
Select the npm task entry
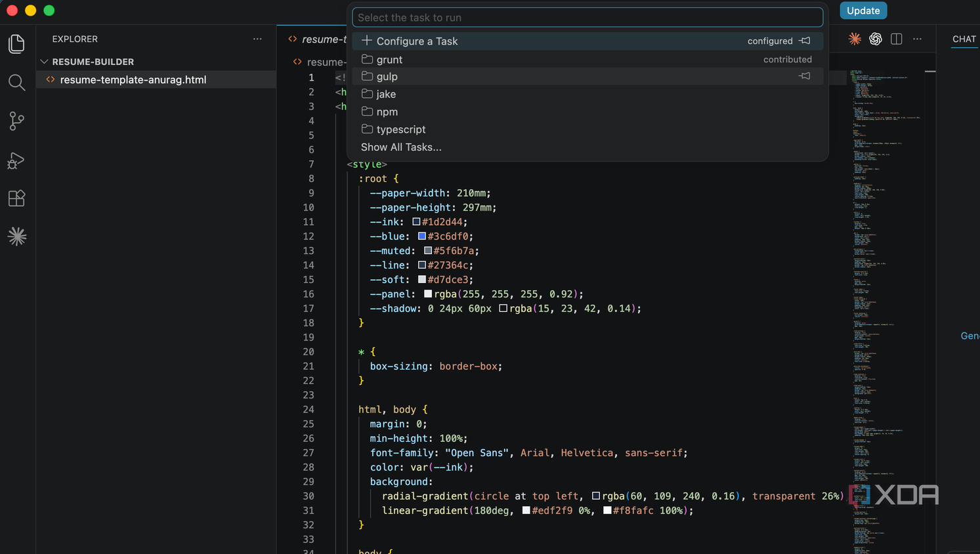587,112
